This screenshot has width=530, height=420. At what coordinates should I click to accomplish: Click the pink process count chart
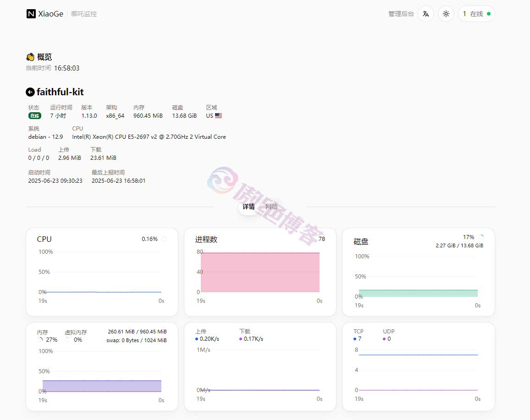point(260,272)
